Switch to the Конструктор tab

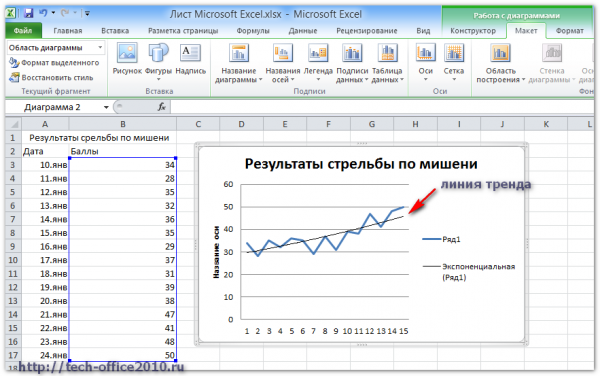coord(473,31)
